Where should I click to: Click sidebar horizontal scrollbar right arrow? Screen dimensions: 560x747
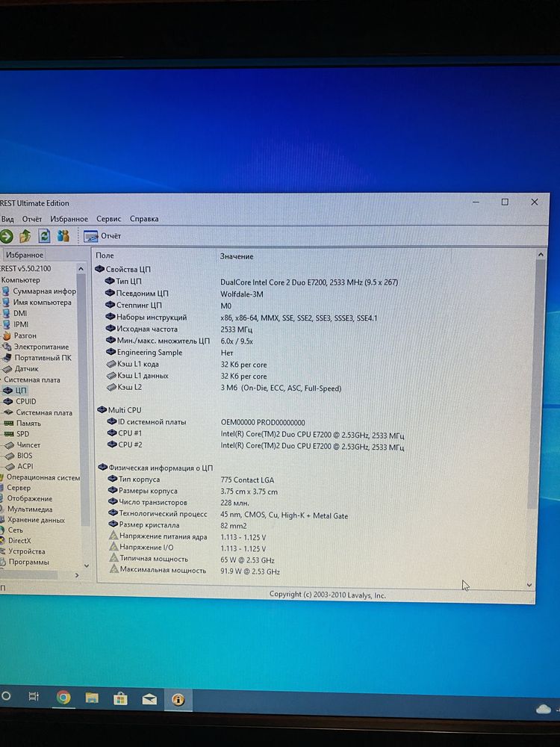tap(77, 575)
